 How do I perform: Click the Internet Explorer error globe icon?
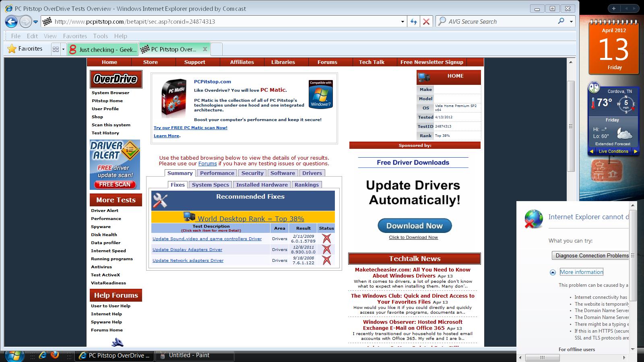(x=534, y=219)
